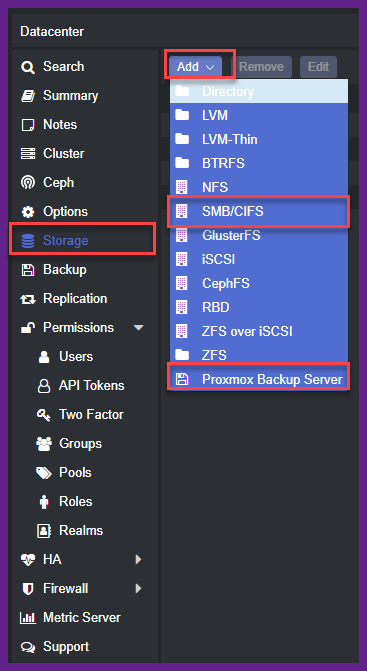
Task: Click the Pools tags icon
Action: (x=44, y=473)
